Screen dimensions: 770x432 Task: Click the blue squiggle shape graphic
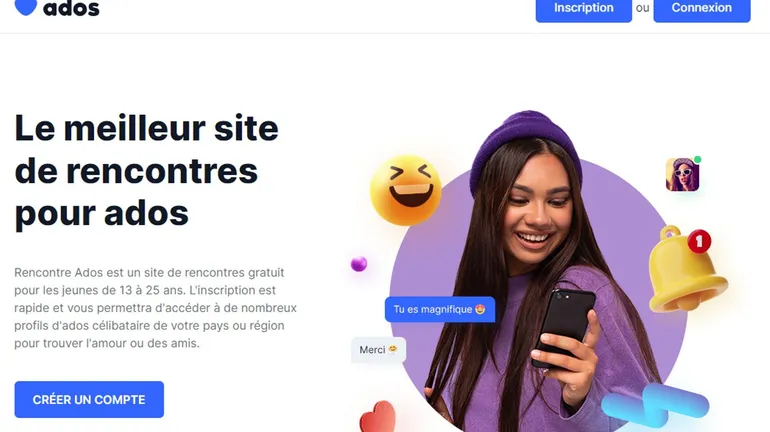pyautogui.click(x=656, y=405)
